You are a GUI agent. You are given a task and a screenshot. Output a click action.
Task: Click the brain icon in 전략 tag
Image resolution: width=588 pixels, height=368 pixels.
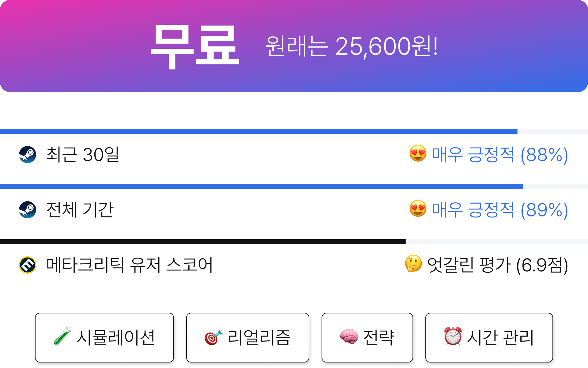(x=349, y=336)
